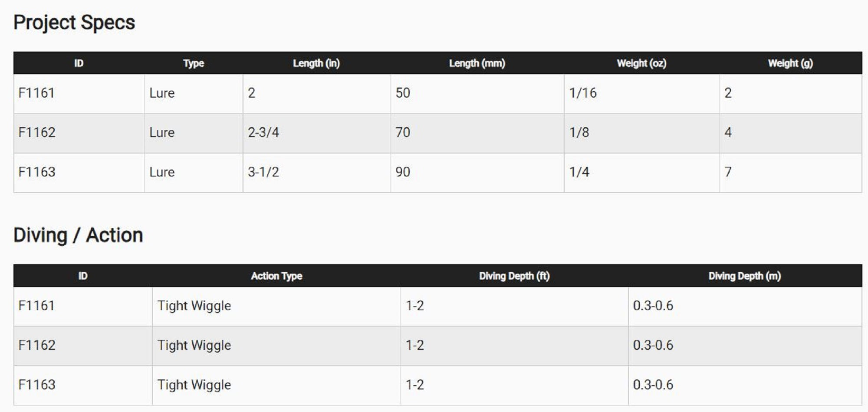Click F1162 in the Project Specs table
This screenshot has height=412, width=868.
click(x=37, y=132)
